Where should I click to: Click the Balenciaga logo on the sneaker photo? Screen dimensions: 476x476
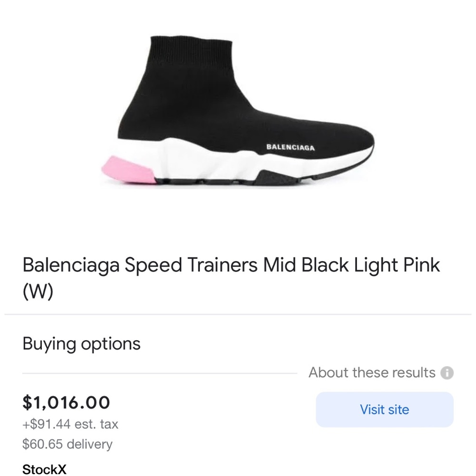pyautogui.click(x=290, y=148)
